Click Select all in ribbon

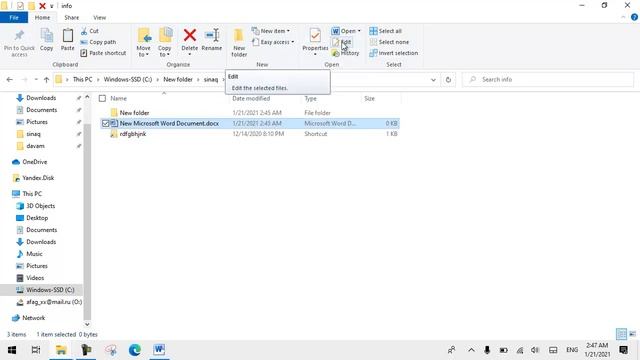(x=386, y=31)
